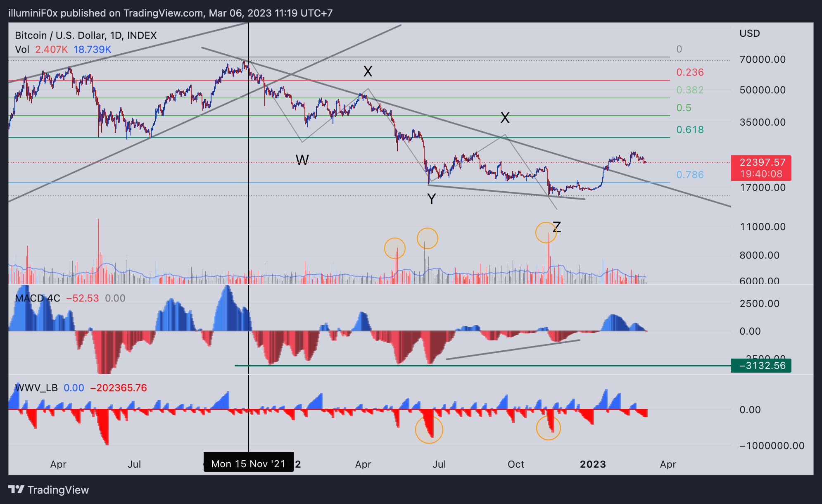Image resolution: width=822 pixels, height=504 pixels.
Task: Click the TradingView logo at bottom left
Action: pos(48,490)
